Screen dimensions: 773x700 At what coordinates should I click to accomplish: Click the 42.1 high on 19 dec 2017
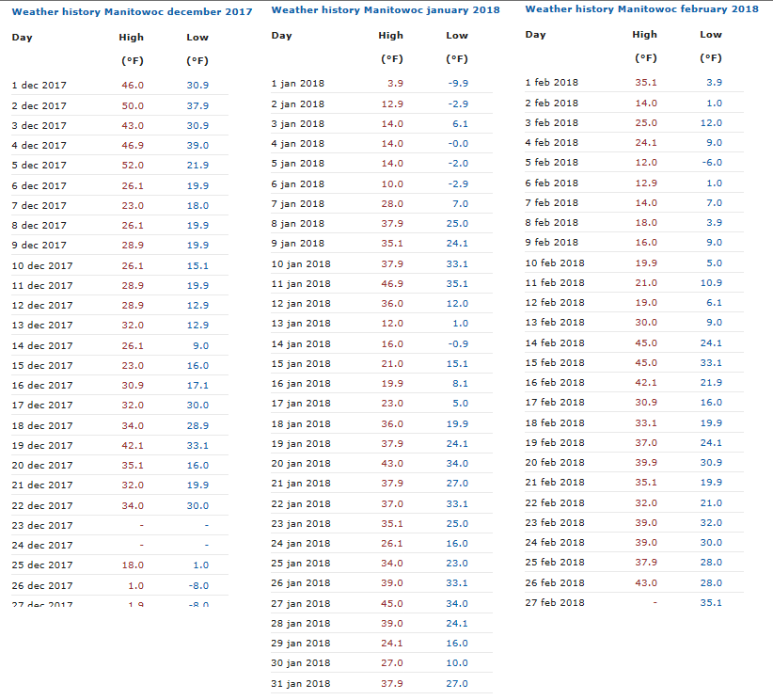[133, 445]
